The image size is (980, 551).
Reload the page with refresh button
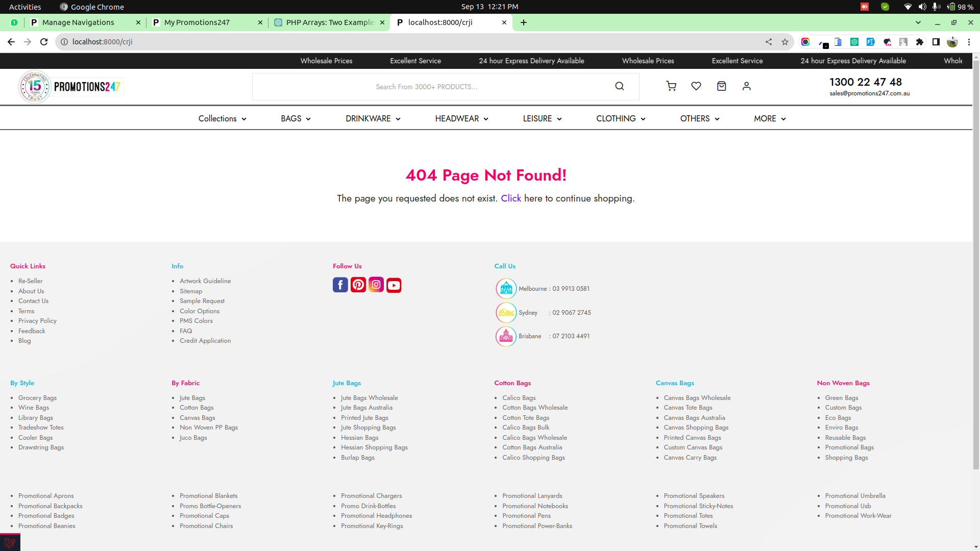point(44,42)
